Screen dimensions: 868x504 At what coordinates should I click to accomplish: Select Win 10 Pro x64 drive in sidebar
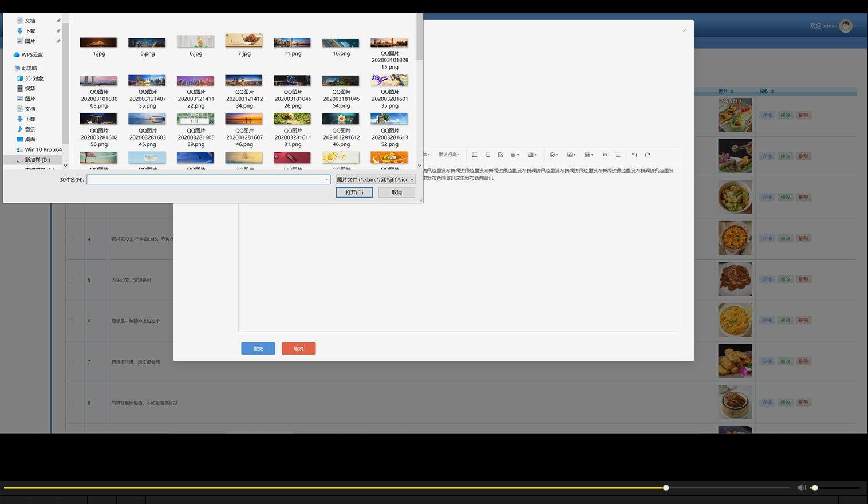(43, 150)
